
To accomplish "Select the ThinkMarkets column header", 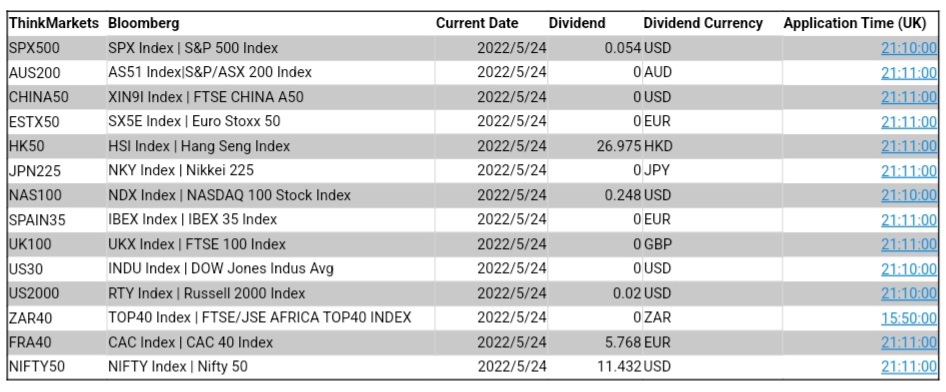I will pos(54,24).
